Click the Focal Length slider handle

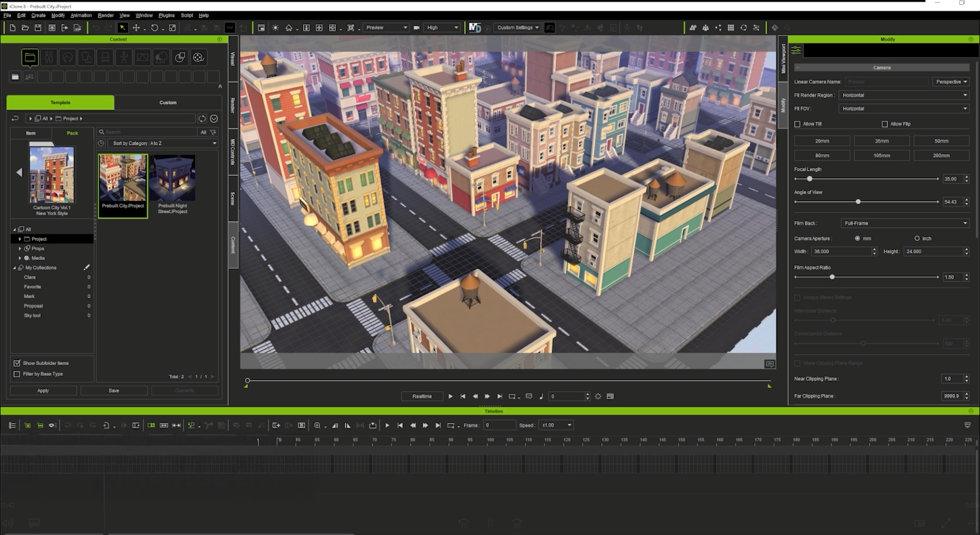(810, 179)
